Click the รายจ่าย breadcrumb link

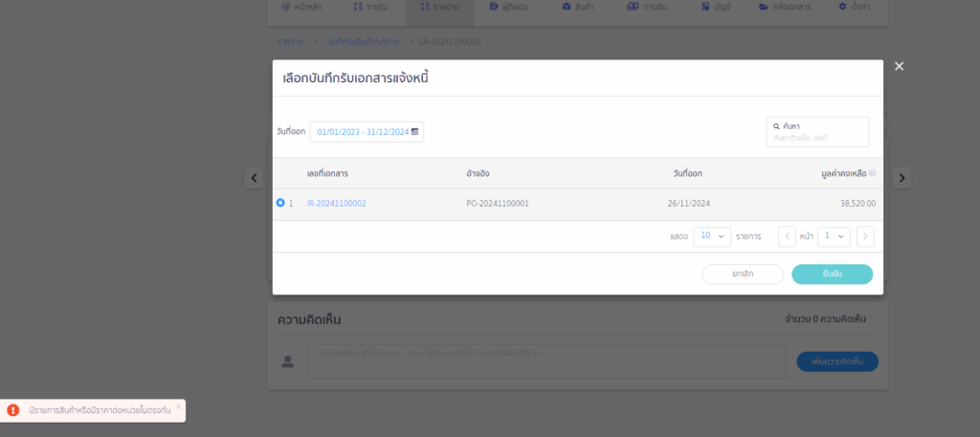pos(290,42)
